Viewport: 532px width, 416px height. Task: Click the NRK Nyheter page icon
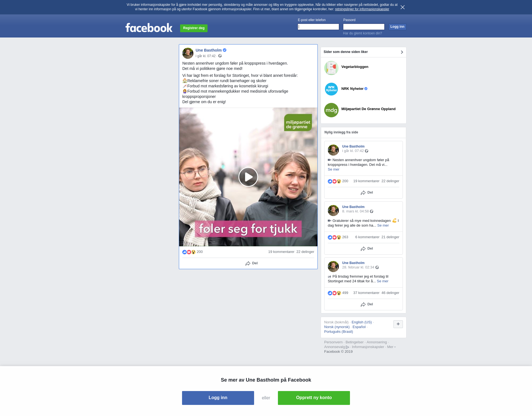pos(331,89)
